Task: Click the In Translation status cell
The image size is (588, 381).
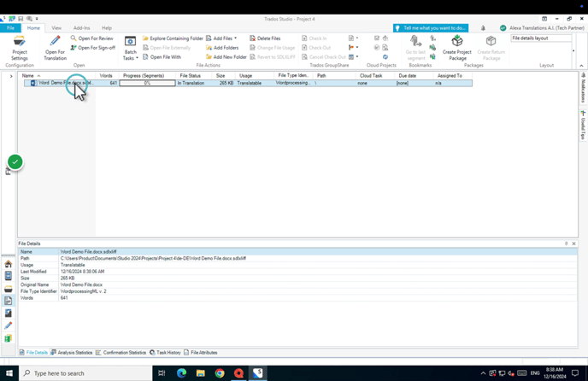Action: (191, 83)
